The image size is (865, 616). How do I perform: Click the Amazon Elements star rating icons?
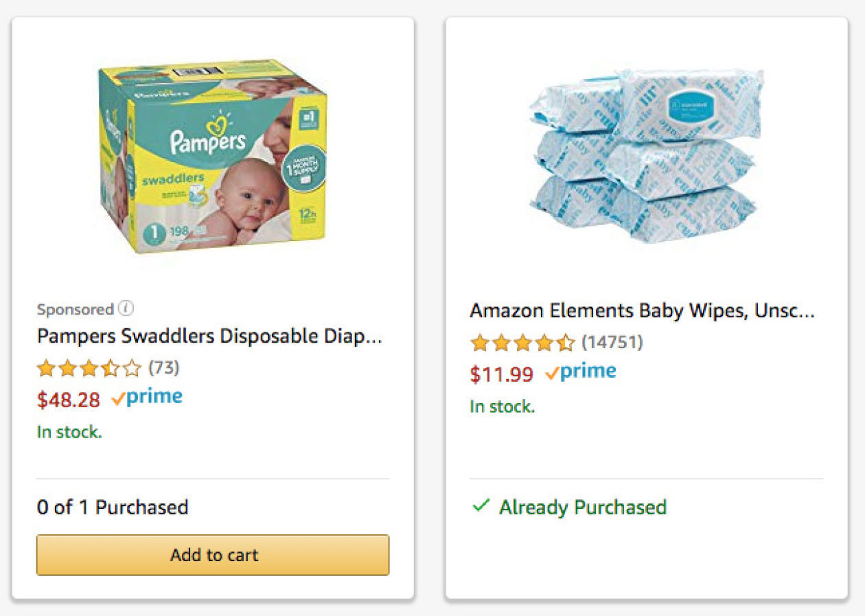[522, 343]
